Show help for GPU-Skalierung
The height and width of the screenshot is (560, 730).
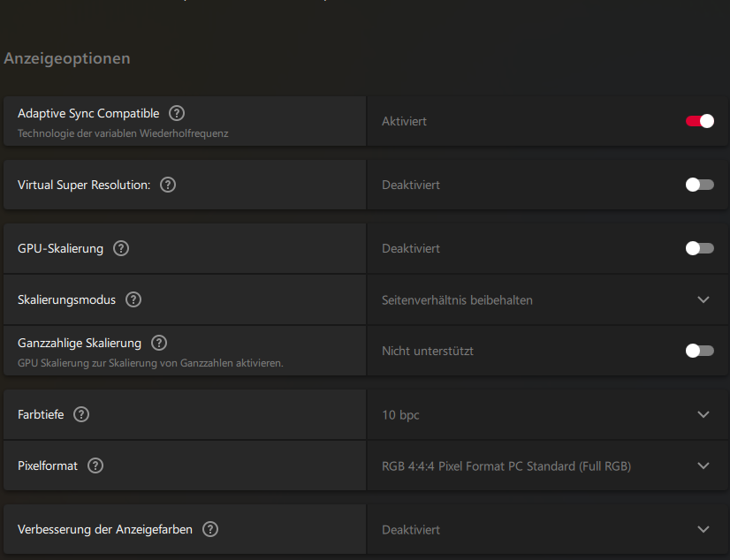coord(121,248)
